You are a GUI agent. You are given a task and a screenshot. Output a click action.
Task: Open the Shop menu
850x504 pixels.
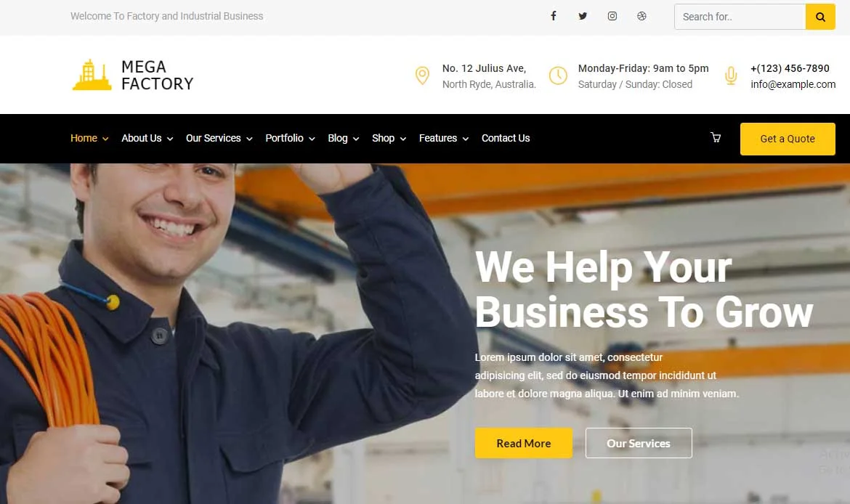389,138
